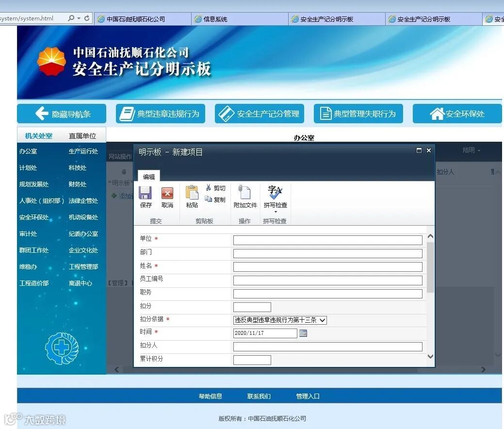Click the 管理入口 footer link
The width and height of the screenshot is (504, 429).
(x=308, y=396)
